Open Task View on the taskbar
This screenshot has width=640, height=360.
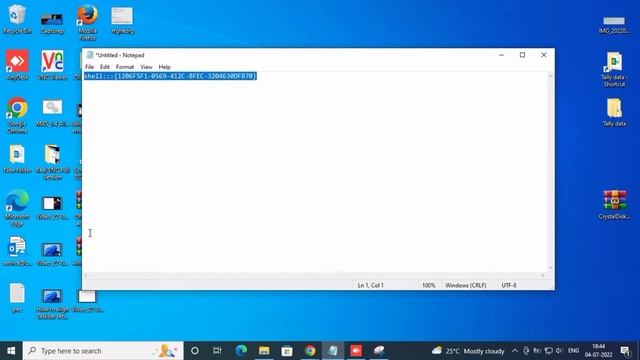(x=217, y=351)
